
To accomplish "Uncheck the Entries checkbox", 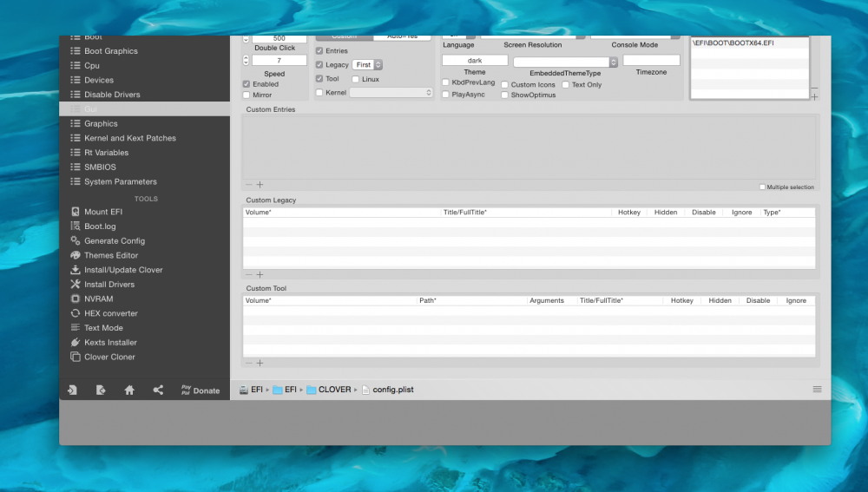I will click(x=319, y=50).
